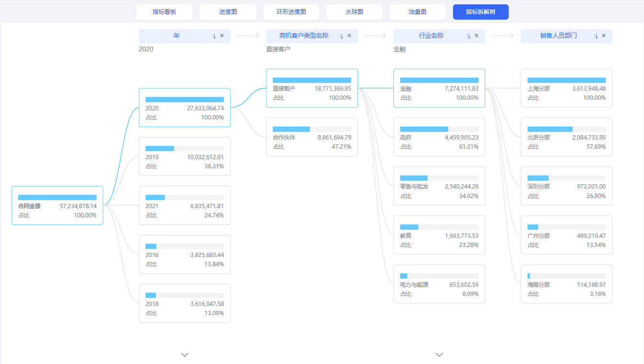Click the 47.21% percentage of 合作伙伴
The height and width of the screenshot is (364, 644).
pyautogui.click(x=342, y=147)
